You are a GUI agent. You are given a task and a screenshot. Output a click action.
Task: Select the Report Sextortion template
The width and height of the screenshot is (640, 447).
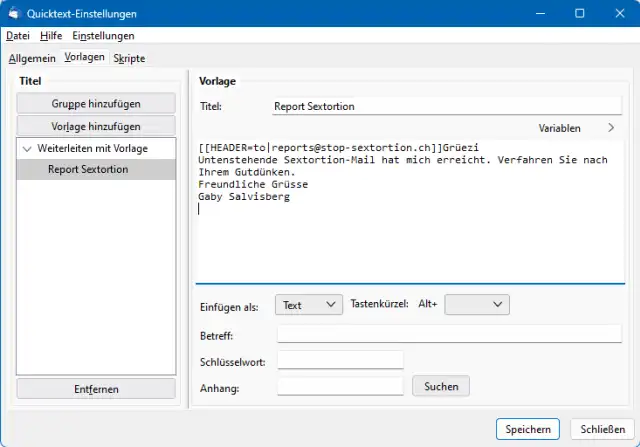pyautogui.click(x=87, y=169)
